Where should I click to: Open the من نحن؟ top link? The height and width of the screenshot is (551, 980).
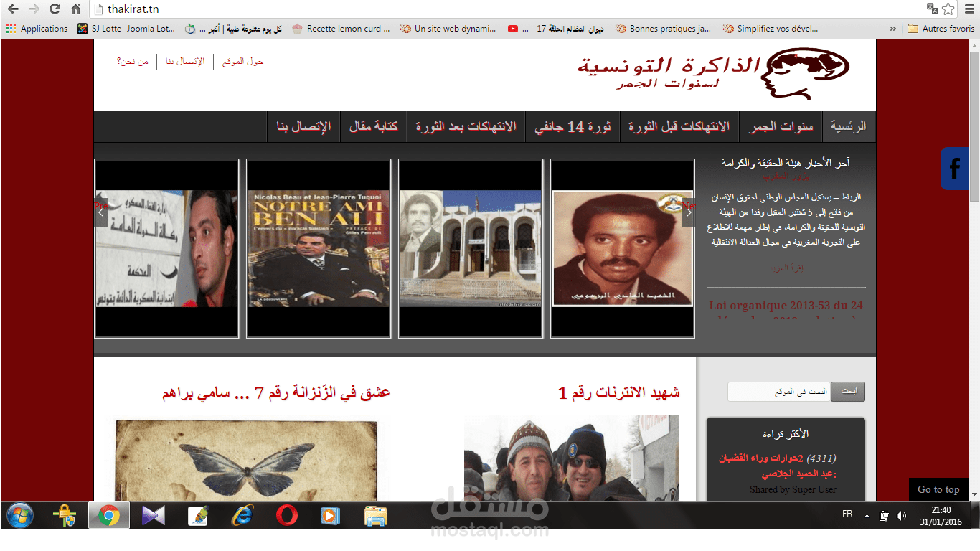[x=133, y=61]
